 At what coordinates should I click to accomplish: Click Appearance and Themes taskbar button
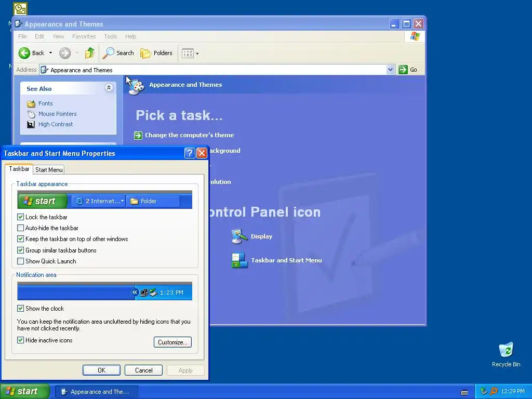coord(96,392)
